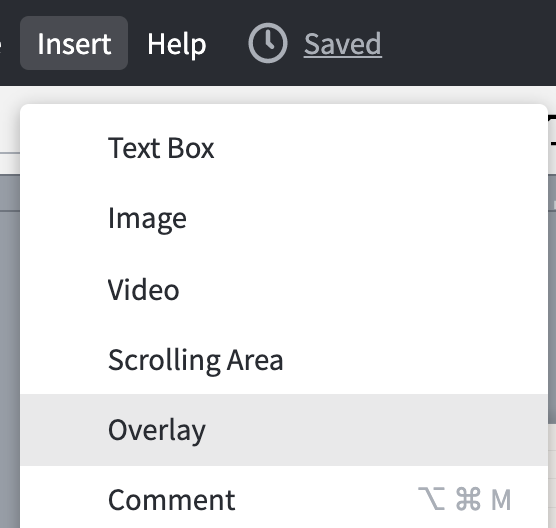Open the Help menu
The height and width of the screenshot is (528, 556).
[x=177, y=44]
